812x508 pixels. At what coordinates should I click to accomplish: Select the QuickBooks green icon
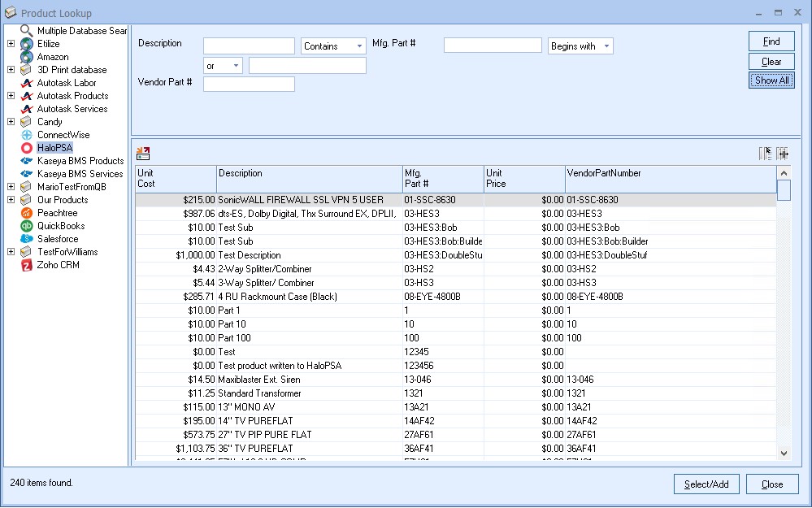tap(27, 226)
